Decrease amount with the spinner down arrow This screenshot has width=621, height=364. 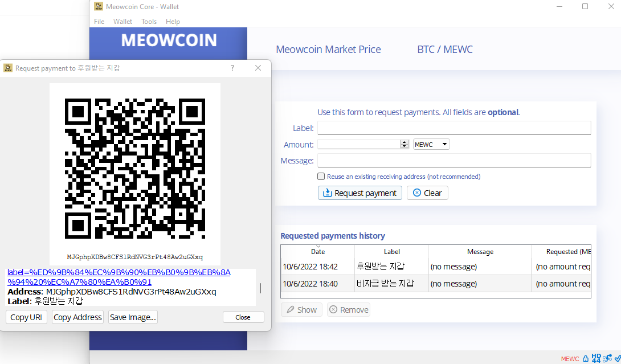pos(405,146)
